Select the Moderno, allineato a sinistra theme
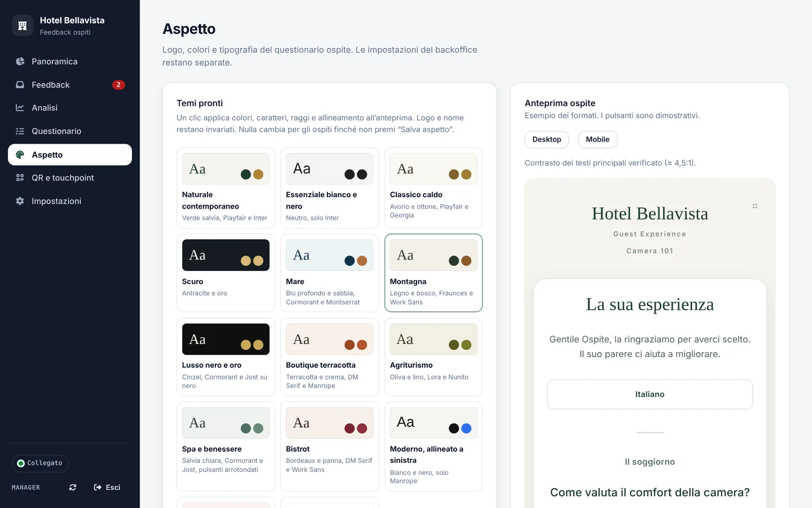Viewport: 812px width, 508px height. pyautogui.click(x=433, y=447)
